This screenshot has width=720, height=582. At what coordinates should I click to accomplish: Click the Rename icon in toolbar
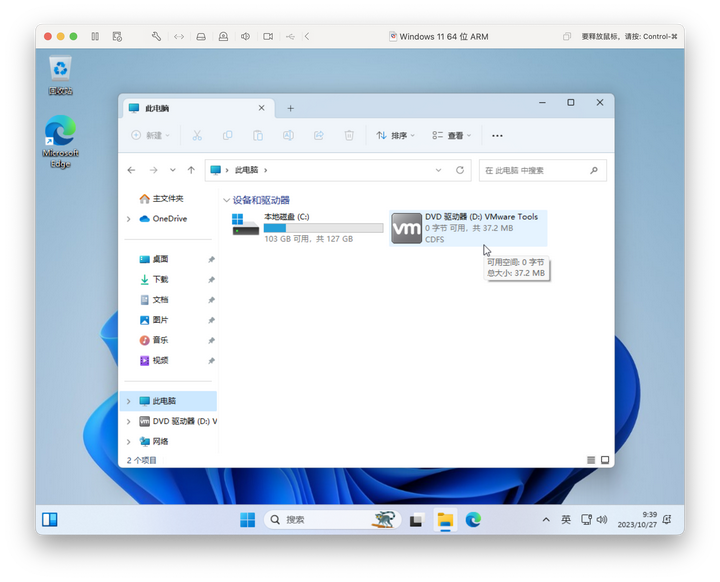pyautogui.click(x=288, y=136)
